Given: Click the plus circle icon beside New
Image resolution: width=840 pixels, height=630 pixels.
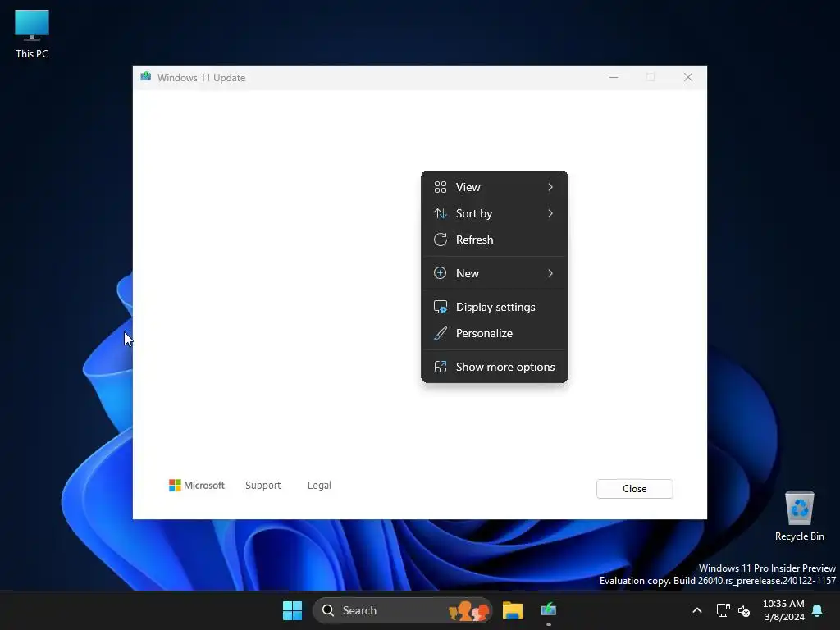Looking at the screenshot, I should pyautogui.click(x=441, y=273).
